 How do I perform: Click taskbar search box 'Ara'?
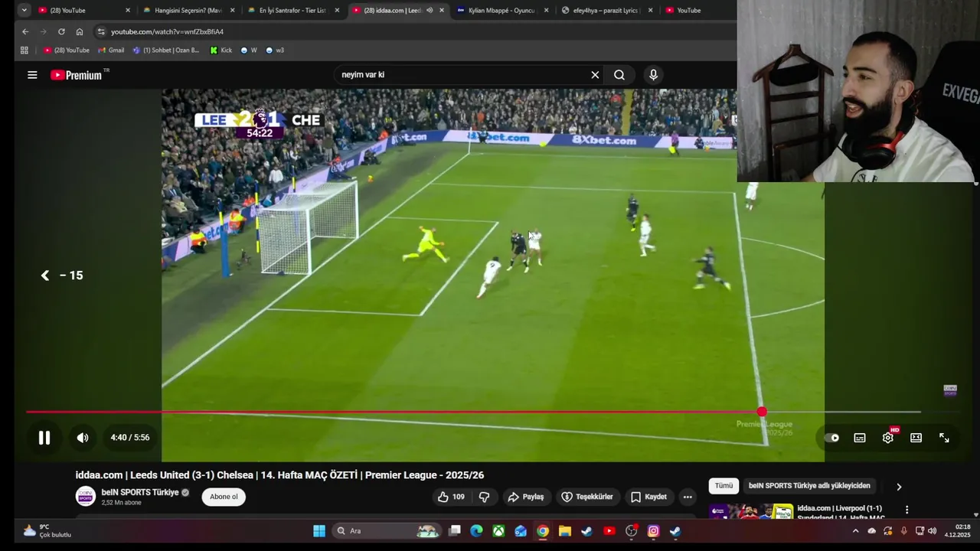(x=387, y=531)
